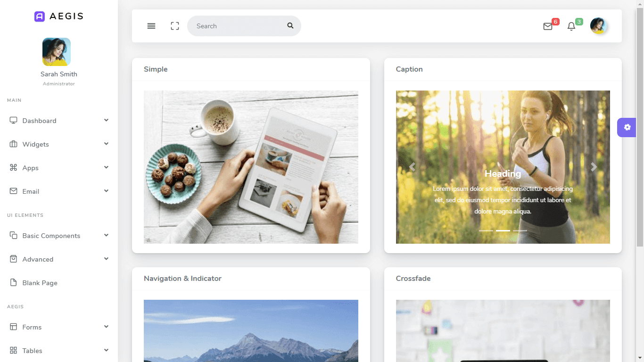Screen dimensions: 644x362
Task: Open the mail envelope notifications
Action: (x=548, y=26)
